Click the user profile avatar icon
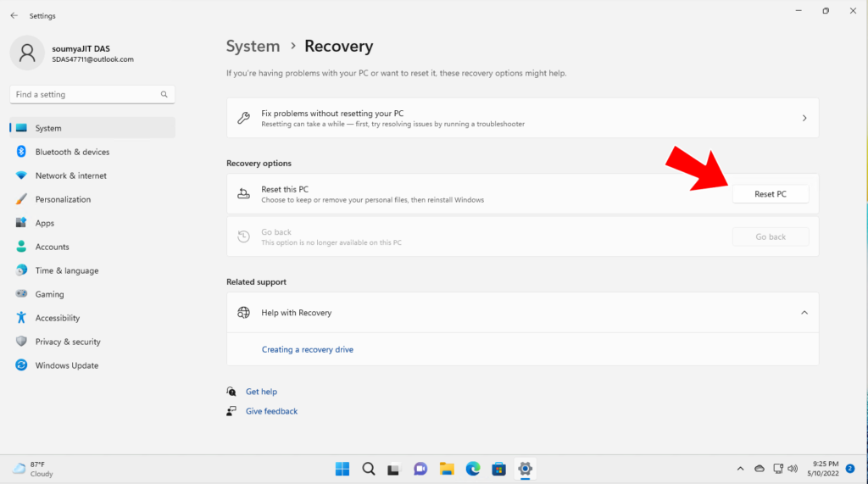The height and width of the screenshot is (484, 868). coord(27,53)
